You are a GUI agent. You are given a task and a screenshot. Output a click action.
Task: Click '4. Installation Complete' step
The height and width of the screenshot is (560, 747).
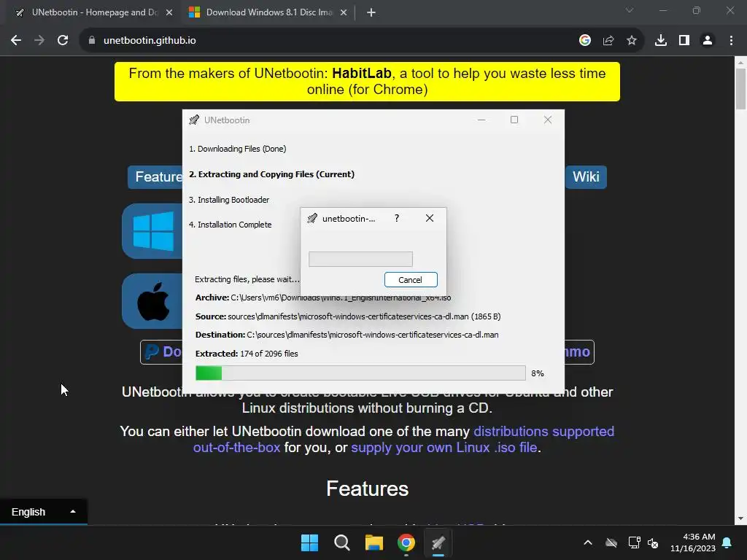pos(230,225)
